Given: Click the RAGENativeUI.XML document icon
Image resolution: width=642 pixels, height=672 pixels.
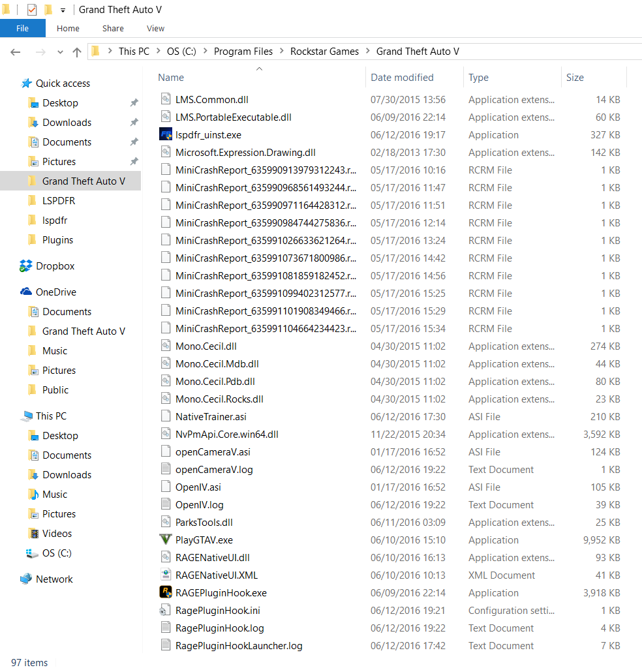Looking at the screenshot, I should (x=166, y=575).
